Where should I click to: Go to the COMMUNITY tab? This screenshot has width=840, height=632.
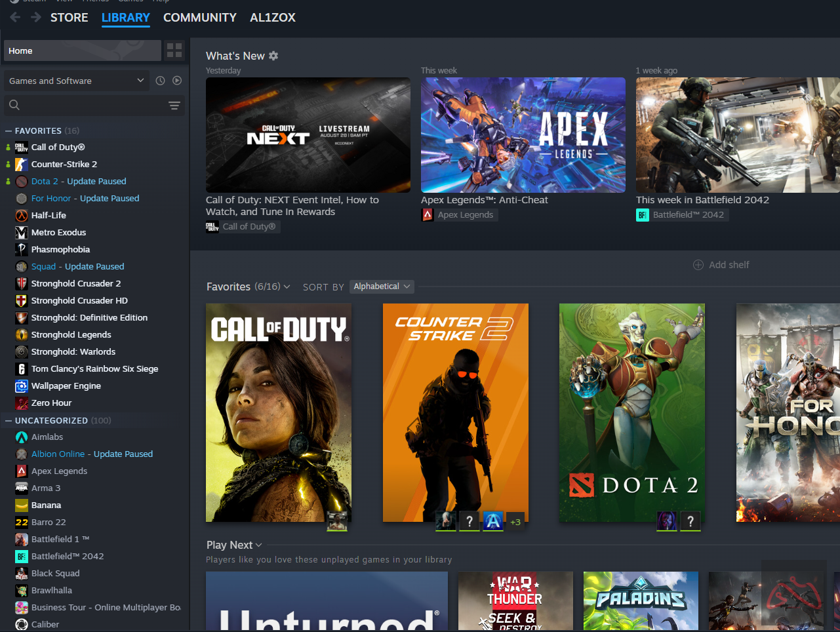tap(199, 18)
